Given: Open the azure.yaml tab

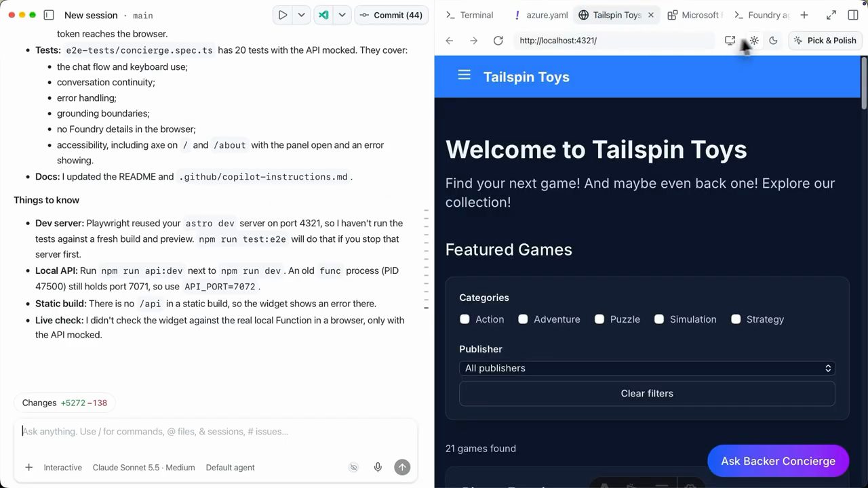Looking at the screenshot, I should [x=540, y=15].
